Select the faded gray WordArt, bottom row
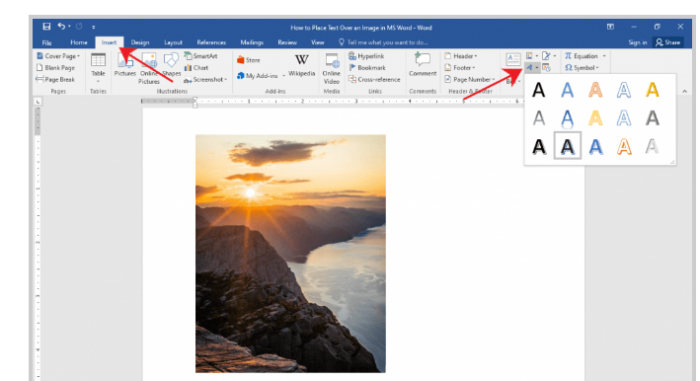The height and width of the screenshot is (381, 700). tap(652, 147)
